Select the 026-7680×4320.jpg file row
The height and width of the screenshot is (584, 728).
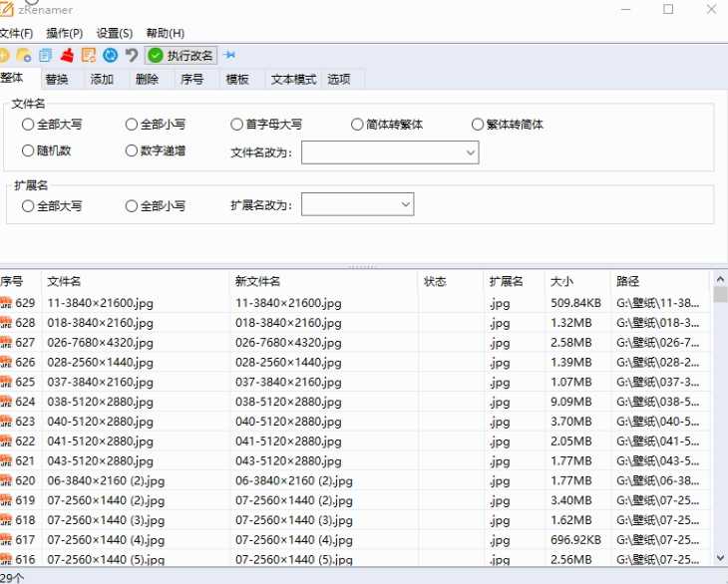100,343
